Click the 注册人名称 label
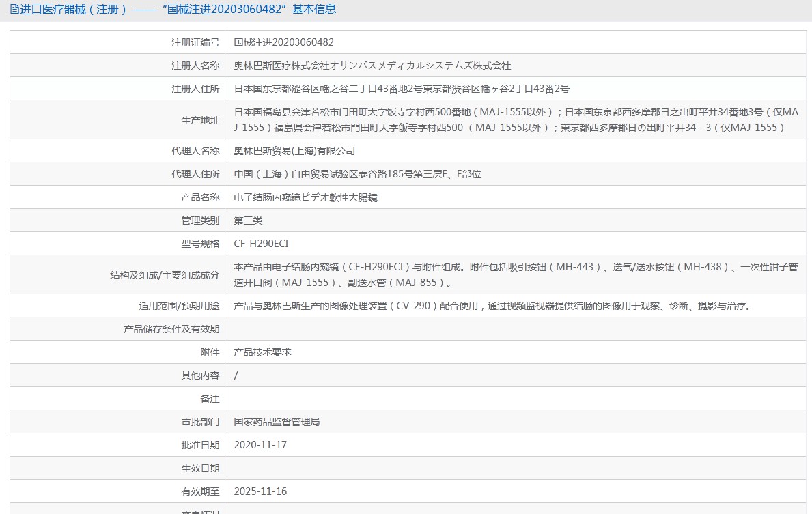812x514 pixels. click(x=195, y=66)
